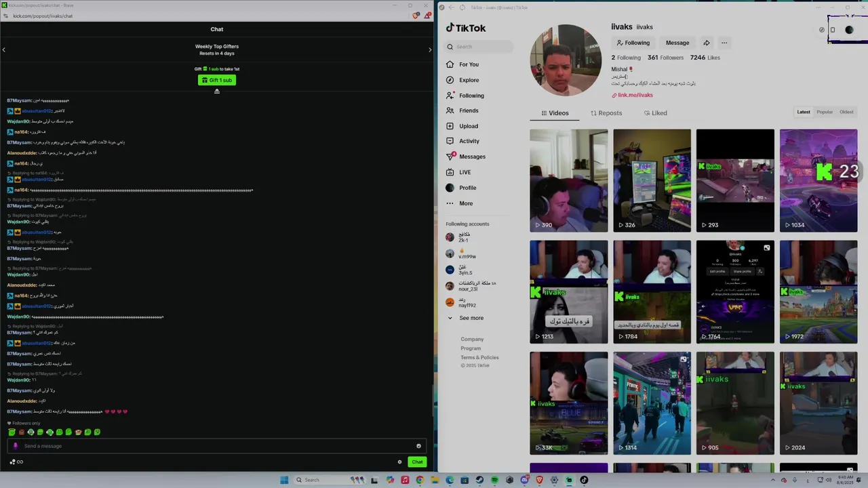Open Explore in TikTok sidebar
This screenshot has width=868, height=488.
[x=462, y=80]
